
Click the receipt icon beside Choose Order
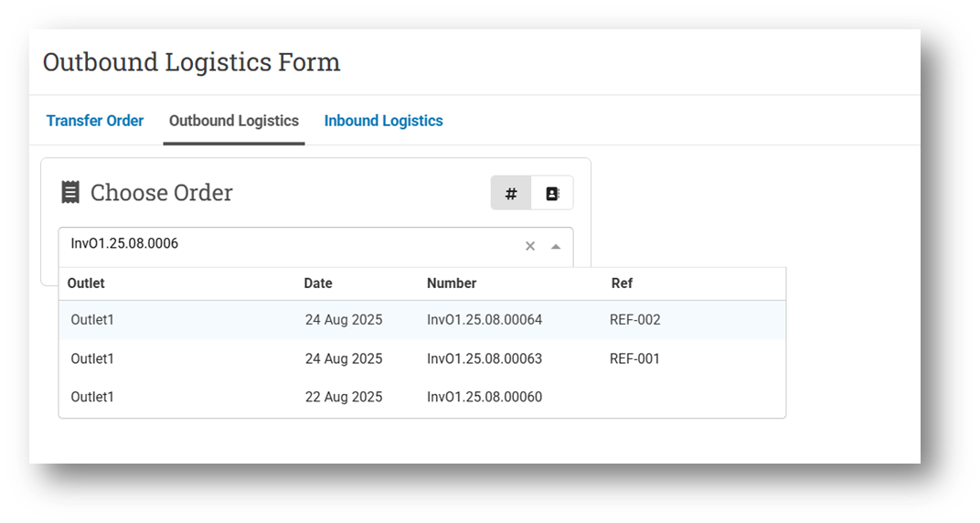70,192
